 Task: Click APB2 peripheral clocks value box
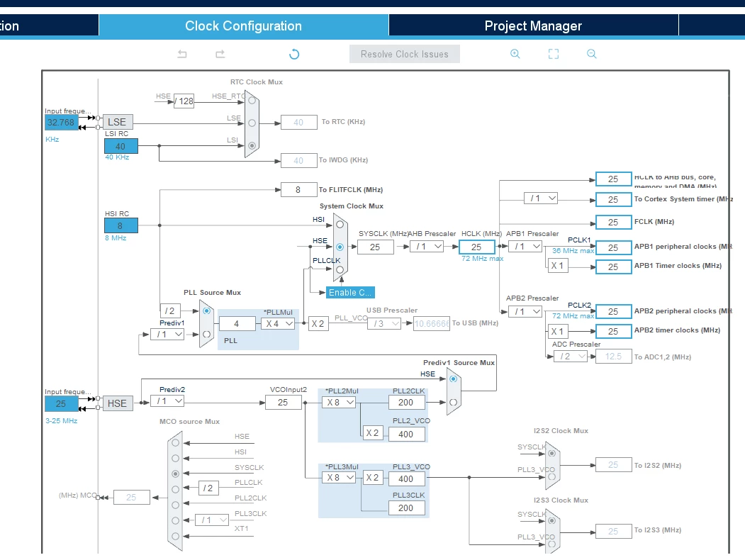click(x=614, y=312)
